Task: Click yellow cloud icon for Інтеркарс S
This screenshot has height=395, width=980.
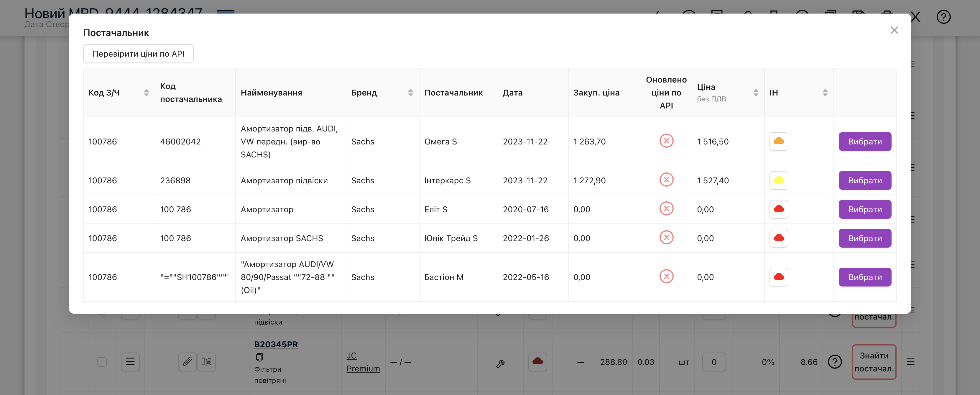Action: pos(779,180)
